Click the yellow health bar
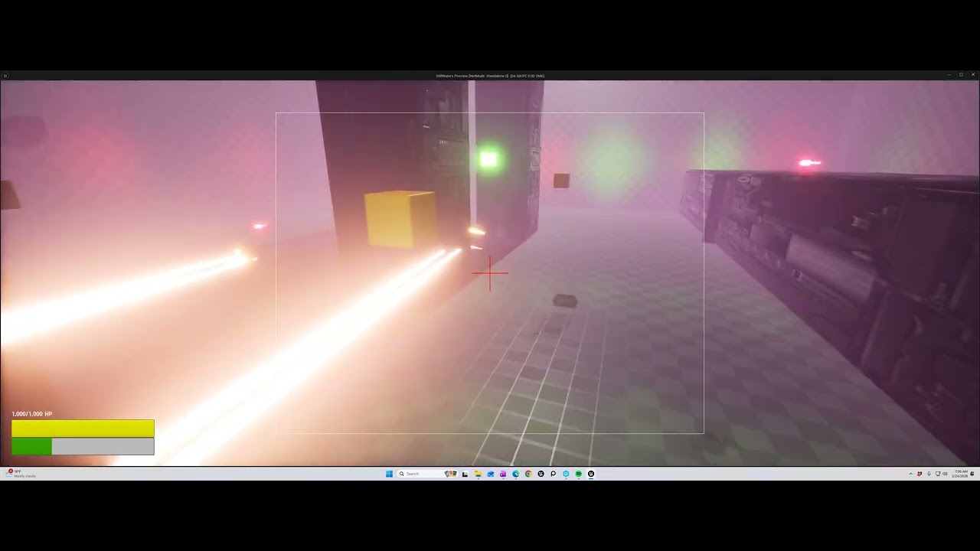Screen dimensions: 980x551 83,429
